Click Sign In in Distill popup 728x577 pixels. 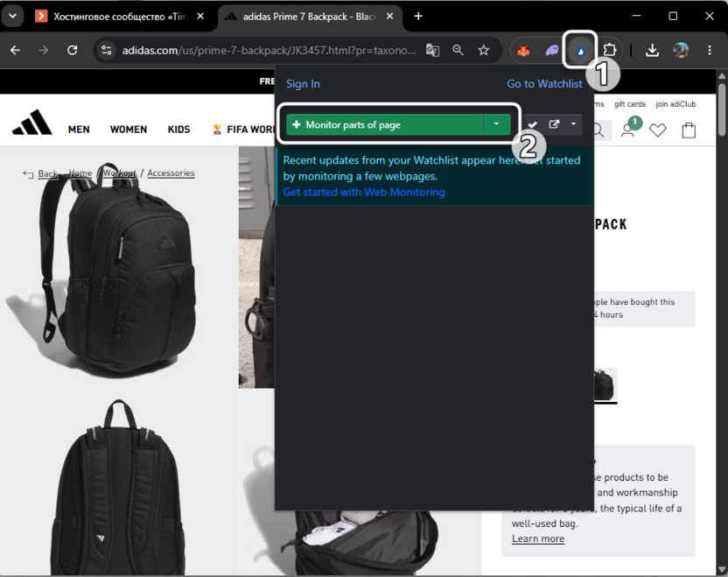point(303,84)
